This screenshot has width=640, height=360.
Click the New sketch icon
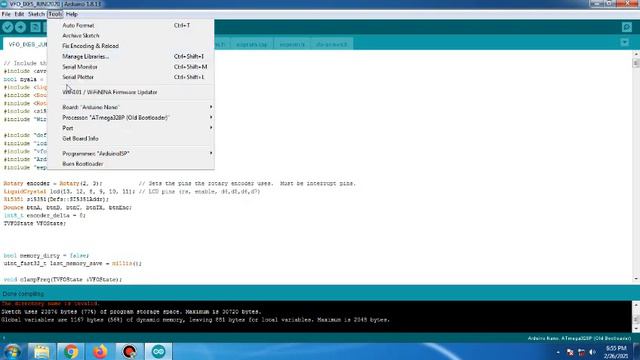[36, 27]
